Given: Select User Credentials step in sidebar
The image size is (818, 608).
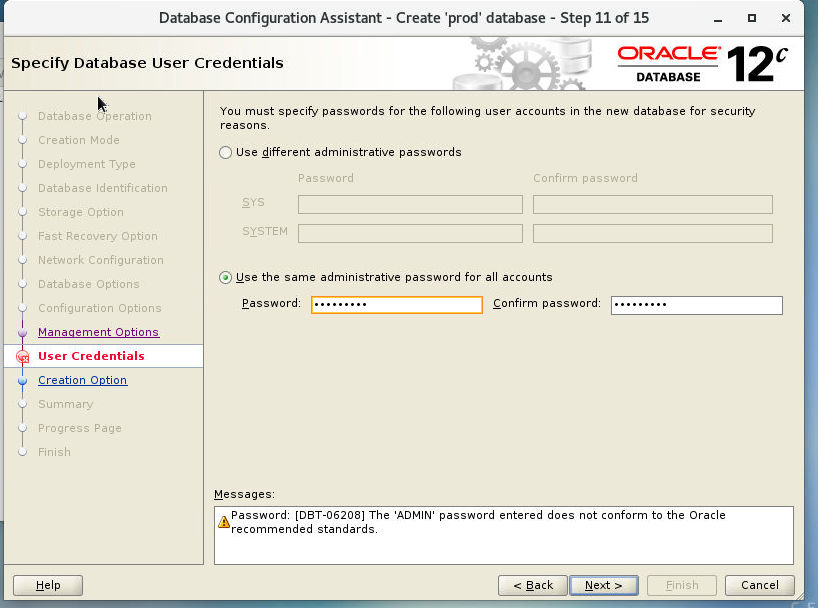Looking at the screenshot, I should click(x=91, y=356).
